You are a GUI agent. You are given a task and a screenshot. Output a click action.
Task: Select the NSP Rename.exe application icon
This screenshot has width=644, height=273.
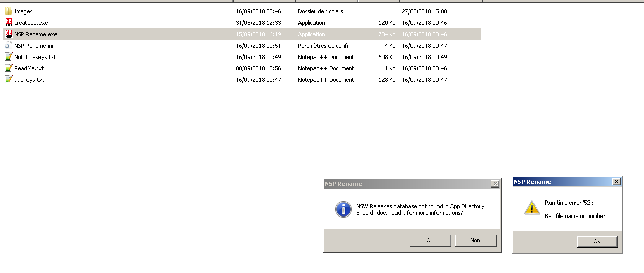(x=8, y=34)
